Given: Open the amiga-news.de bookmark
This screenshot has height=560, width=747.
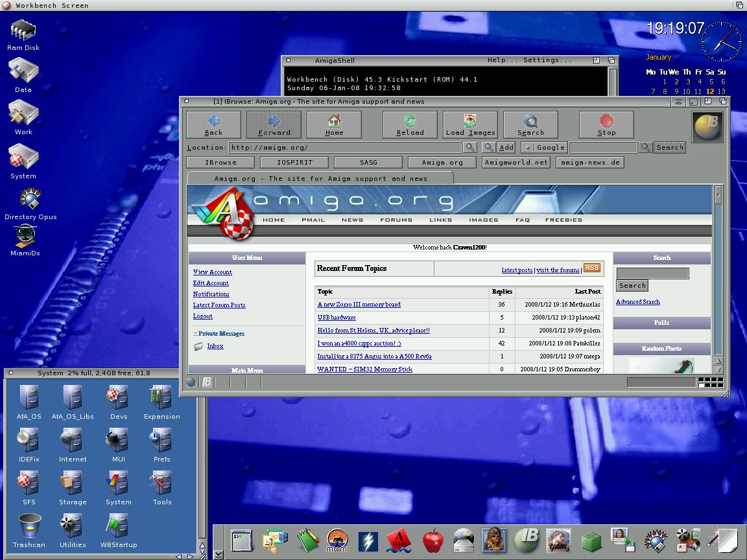Looking at the screenshot, I should pyautogui.click(x=590, y=163).
